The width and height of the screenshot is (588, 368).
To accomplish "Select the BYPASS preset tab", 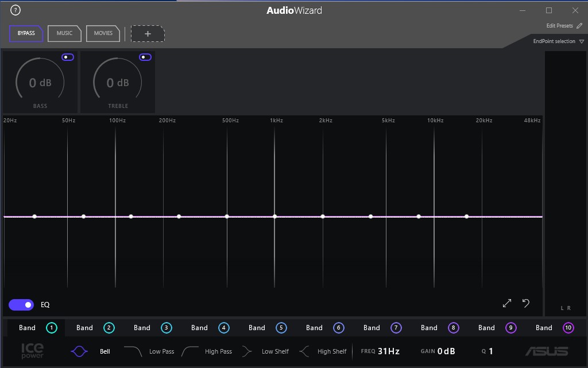I will tap(26, 33).
